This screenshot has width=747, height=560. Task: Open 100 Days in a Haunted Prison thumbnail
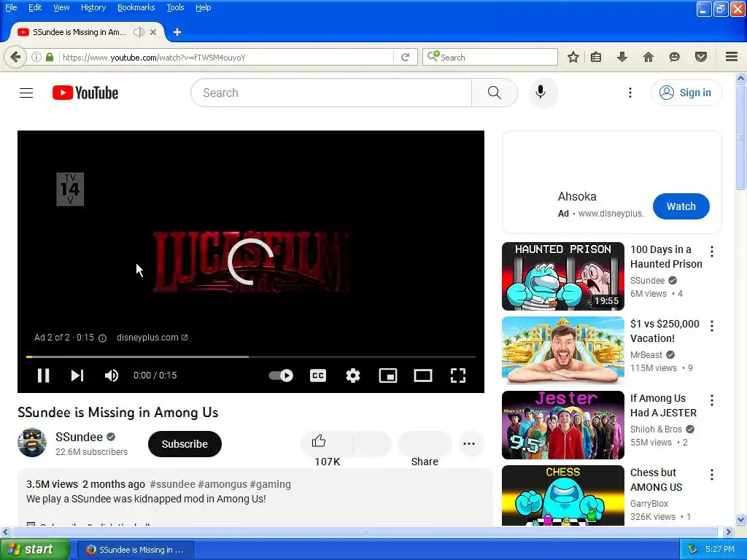tap(563, 276)
